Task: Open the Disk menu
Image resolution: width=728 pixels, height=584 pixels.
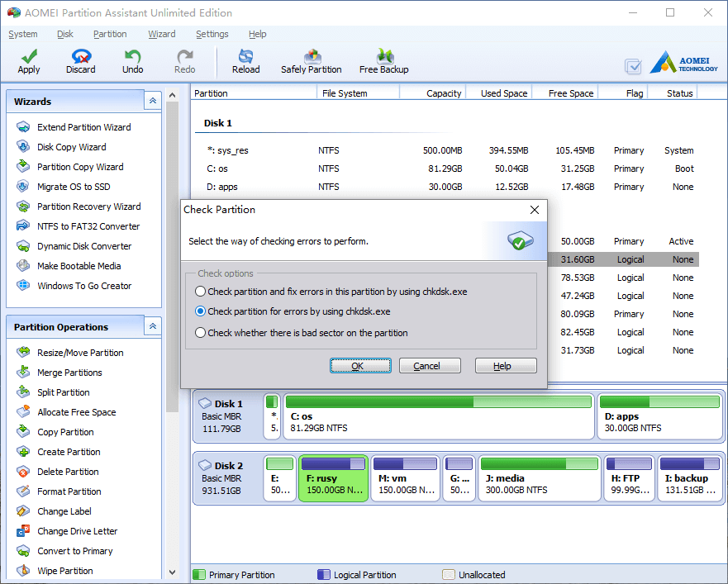Action: click(x=65, y=34)
